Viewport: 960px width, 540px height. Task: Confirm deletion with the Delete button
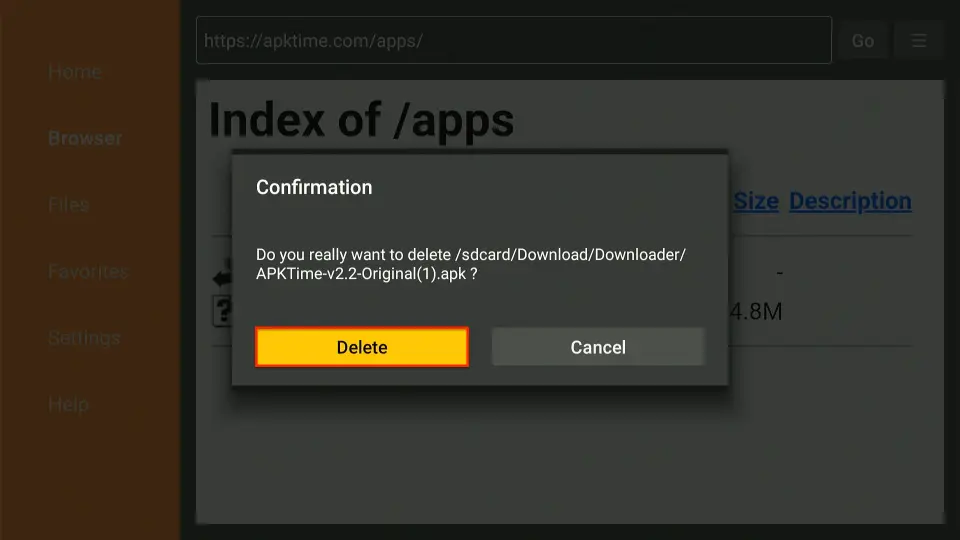pos(362,347)
